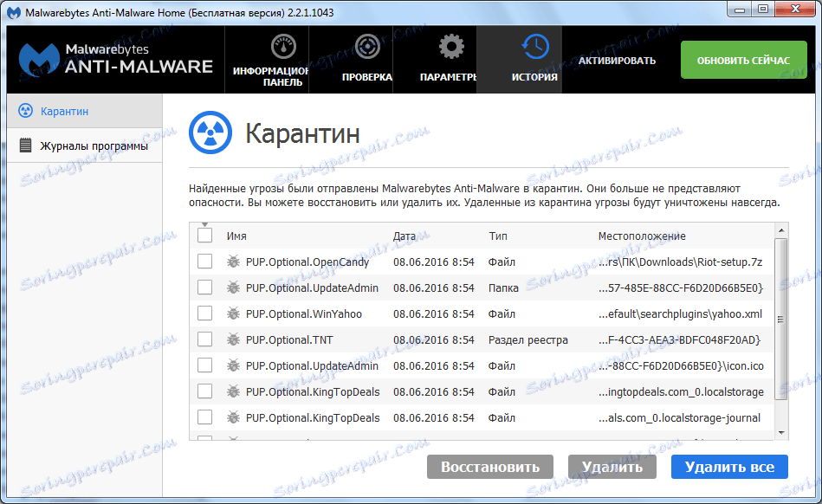Sort by the Тип column header
Image resolution: width=822 pixels, height=504 pixels.
point(498,236)
